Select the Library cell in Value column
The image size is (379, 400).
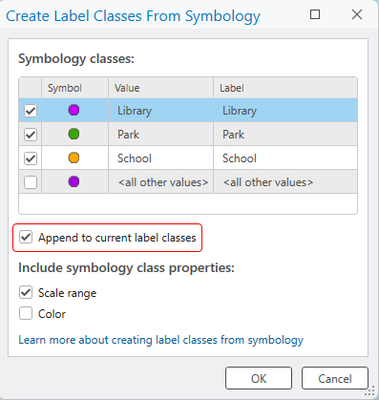click(161, 110)
